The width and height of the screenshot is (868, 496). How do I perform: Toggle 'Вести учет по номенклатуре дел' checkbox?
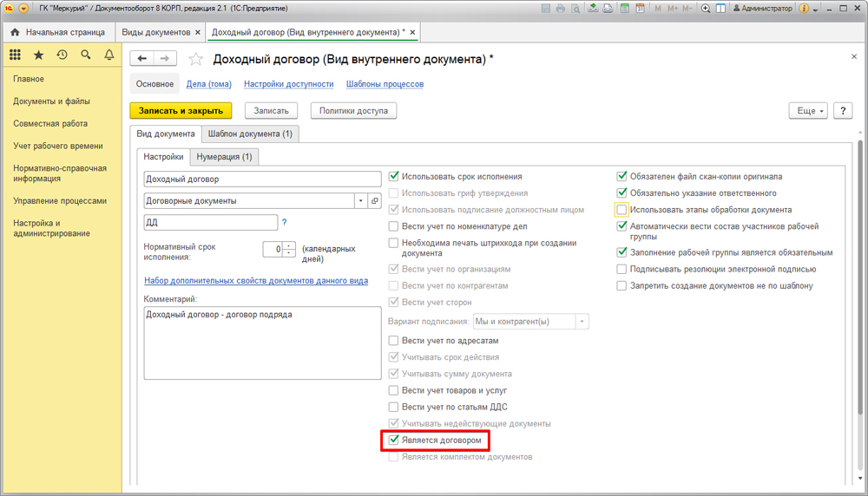point(394,226)
